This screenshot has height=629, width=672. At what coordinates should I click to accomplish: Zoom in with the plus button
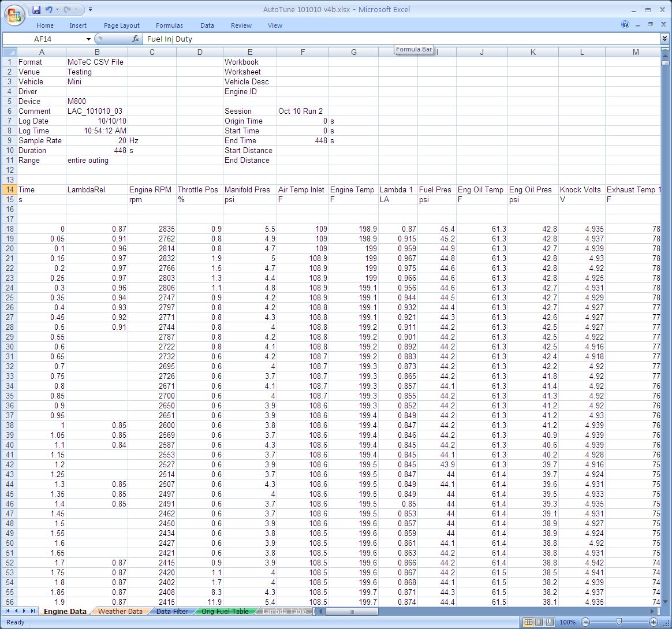[x=654, y=622]
